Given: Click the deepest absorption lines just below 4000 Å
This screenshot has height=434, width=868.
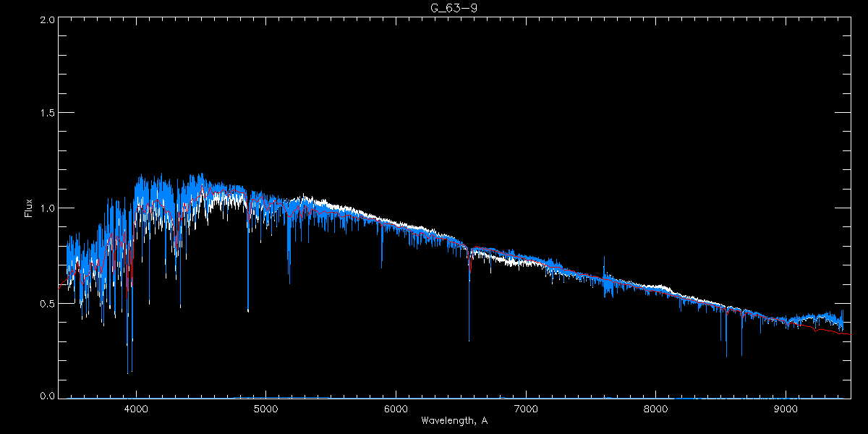Looking at the screenshot, I should (x=128, y=372).
